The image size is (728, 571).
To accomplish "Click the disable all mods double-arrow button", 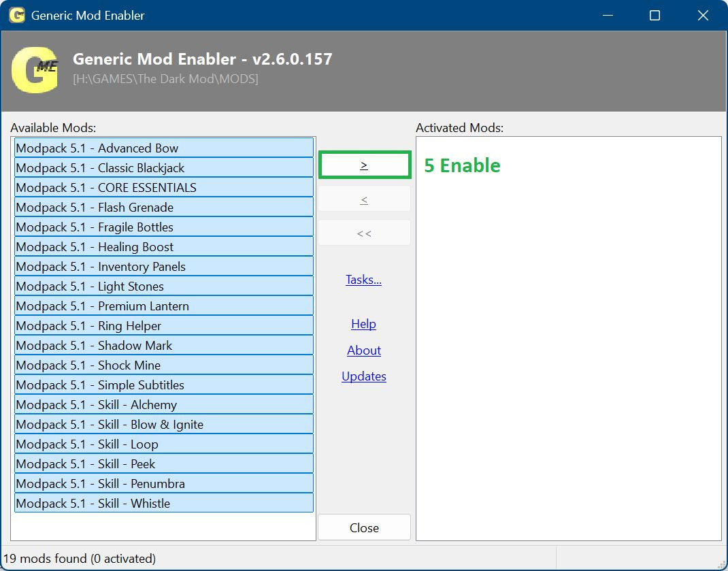I will pyautogui.click(x=364, y=233).
